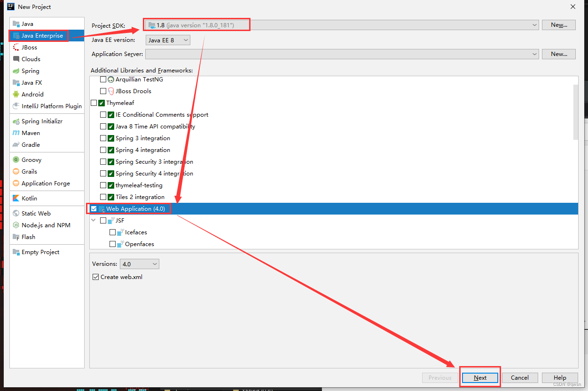
Task: Click the JBoss icon in sidebar
Action: point(16,47)
